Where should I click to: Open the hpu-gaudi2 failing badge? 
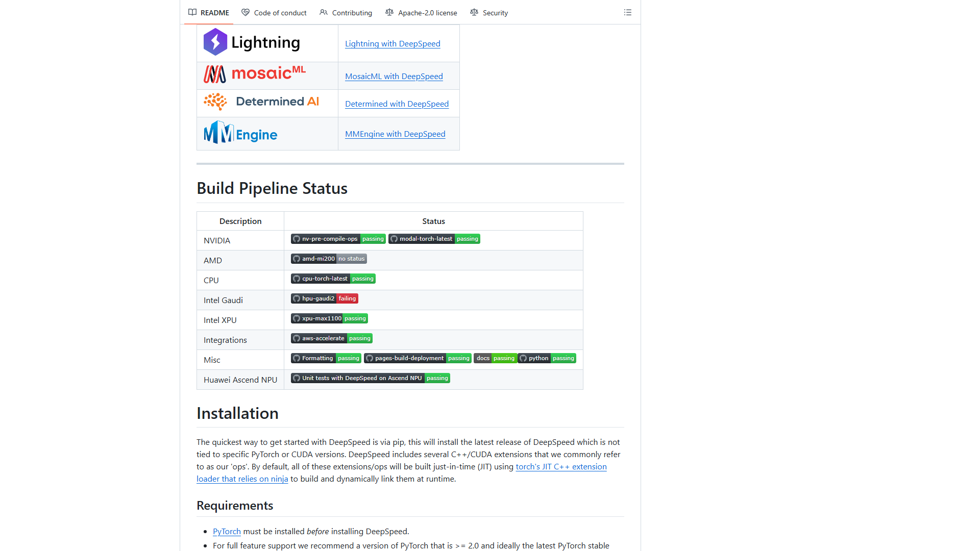click(324, 298)
